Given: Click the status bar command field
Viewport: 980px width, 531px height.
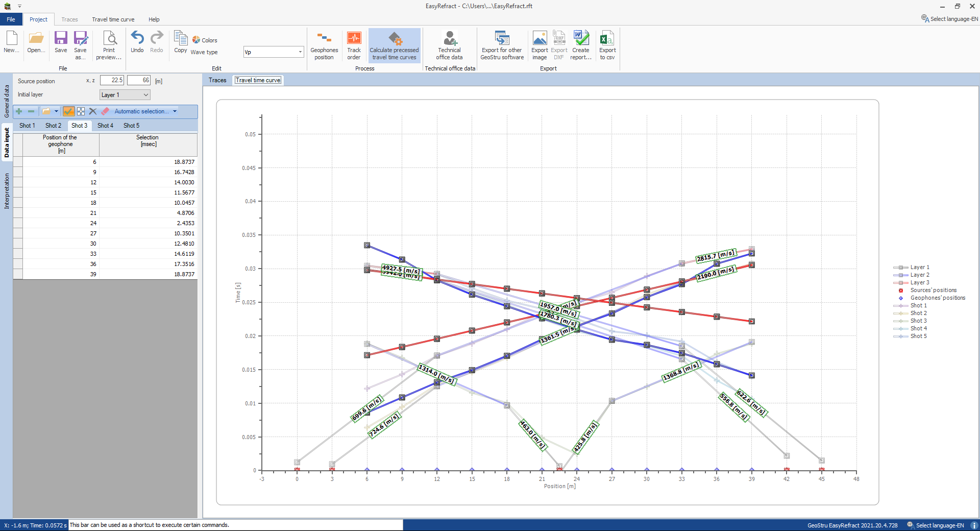Looking at the screenshot, I should (x=235, y=525).
